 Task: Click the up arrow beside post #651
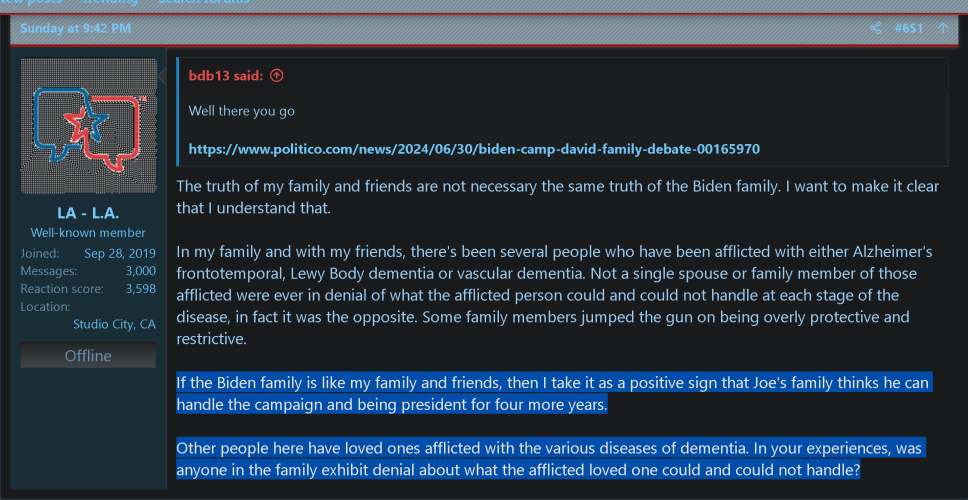point(943,28)
